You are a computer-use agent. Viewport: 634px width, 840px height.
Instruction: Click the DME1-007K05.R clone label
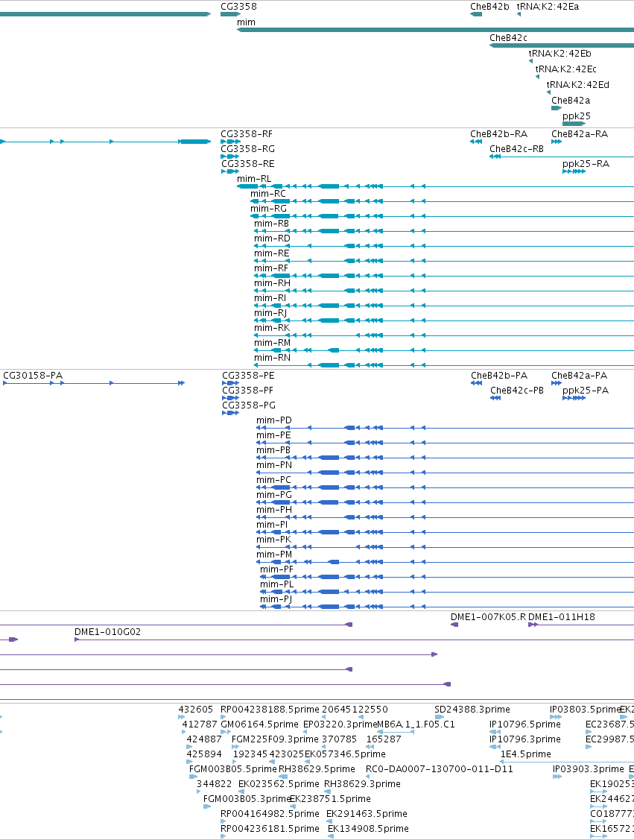(x=488, y=617)
